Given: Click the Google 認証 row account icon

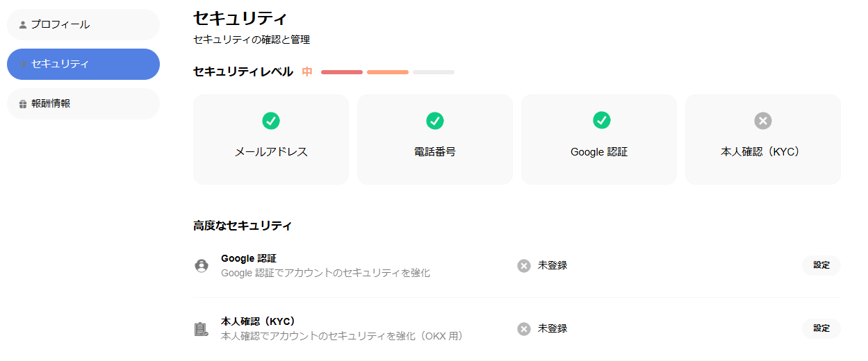Looking at the screenshot, I should pyautogui.click(x=202, y=266).
